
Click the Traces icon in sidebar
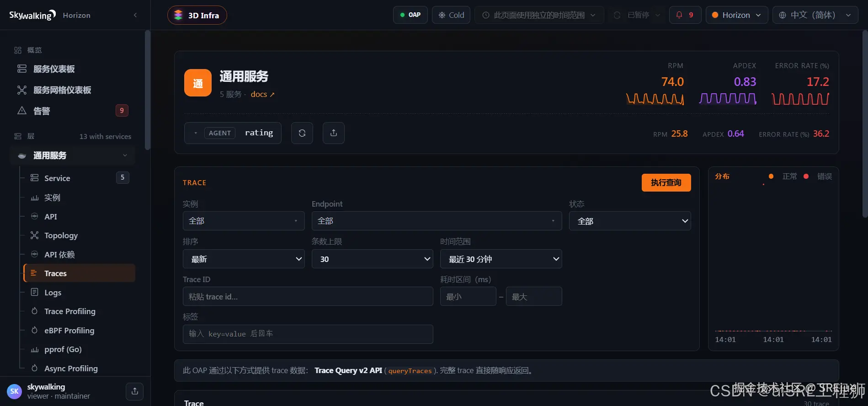coord(33,273)
